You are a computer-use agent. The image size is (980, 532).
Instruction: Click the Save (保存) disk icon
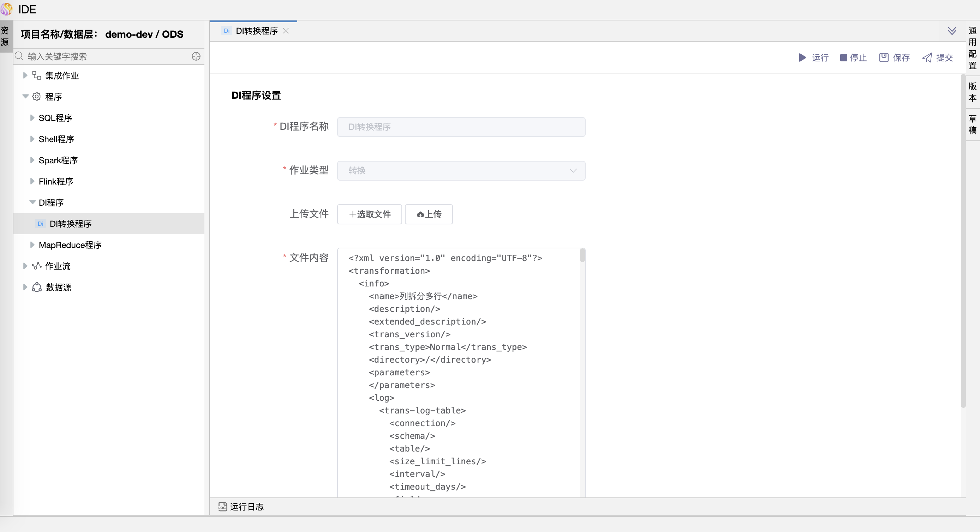883,58
